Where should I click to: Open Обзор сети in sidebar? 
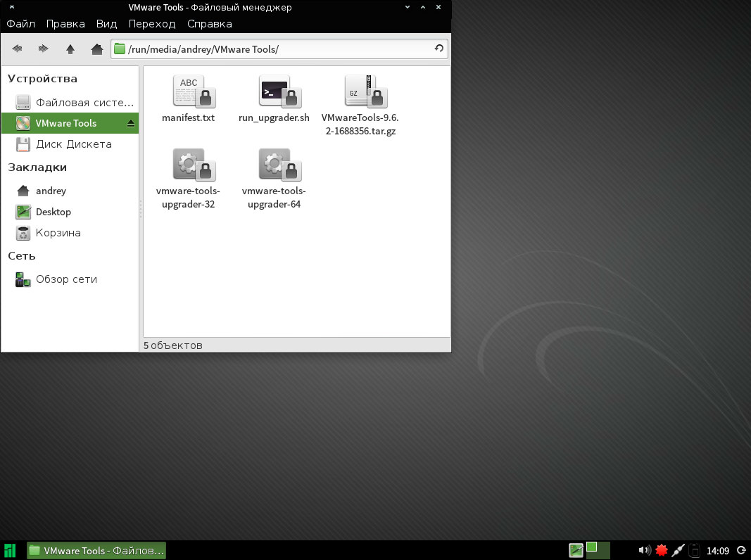[66, 279]
